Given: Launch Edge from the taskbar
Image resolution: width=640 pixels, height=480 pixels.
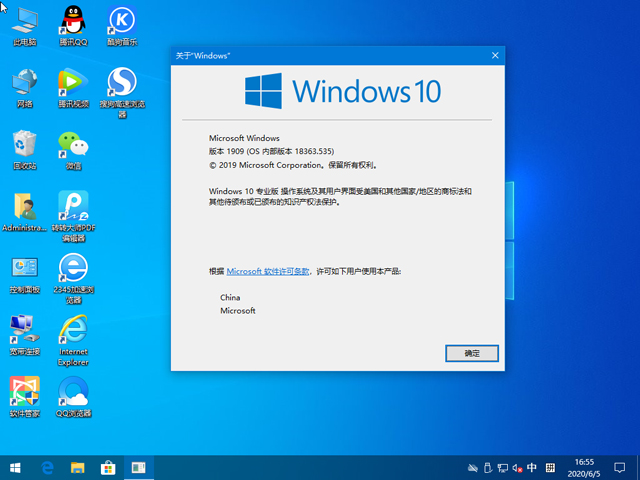Looking at the screenshot, I should (47, 468).
